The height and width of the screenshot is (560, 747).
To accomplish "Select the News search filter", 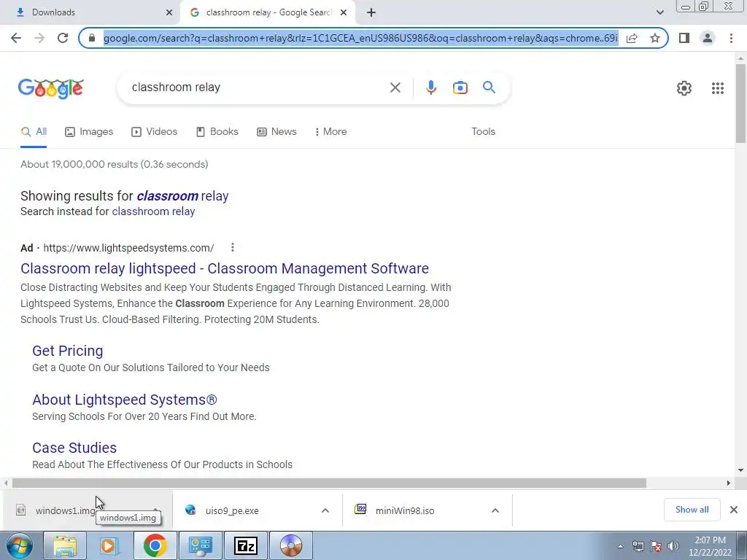I will click(x=276, y=132).
